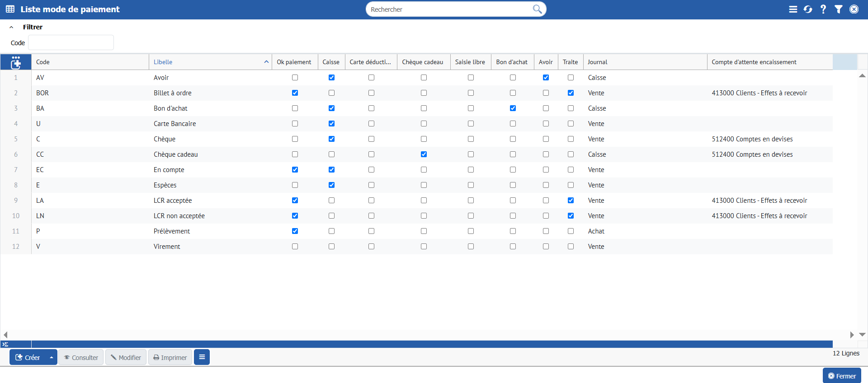Open the Créer dropdown arrow
The width and height of the screenshot is (868, 383).
(x=52, y=357)
